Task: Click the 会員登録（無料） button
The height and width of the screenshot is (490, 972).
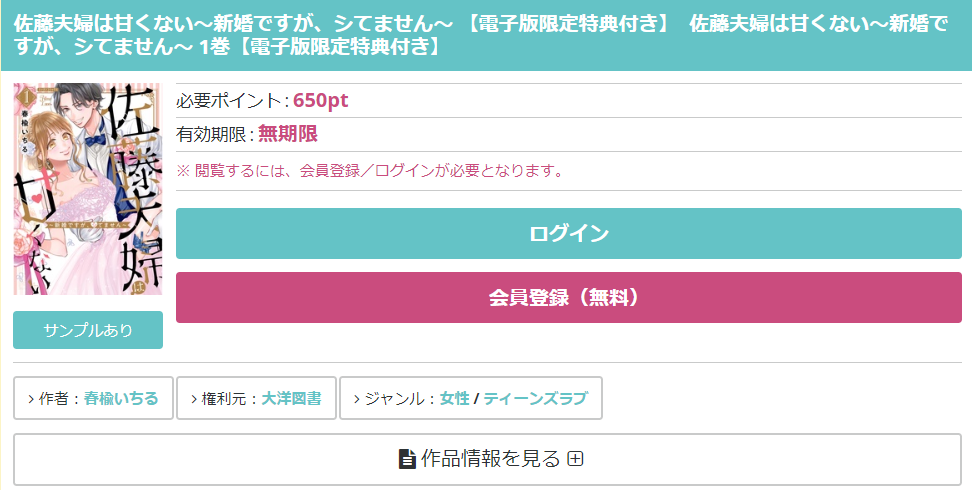Action: [568, 298]
